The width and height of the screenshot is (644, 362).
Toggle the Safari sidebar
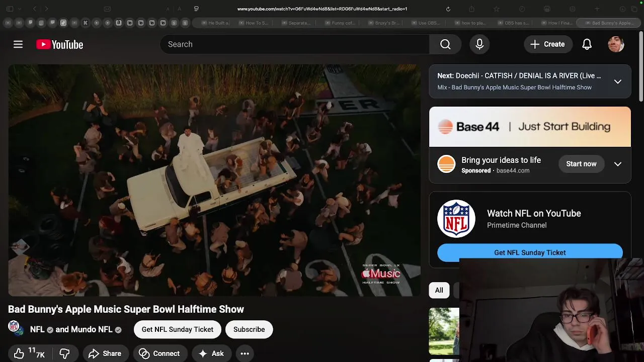pos(10,9)
